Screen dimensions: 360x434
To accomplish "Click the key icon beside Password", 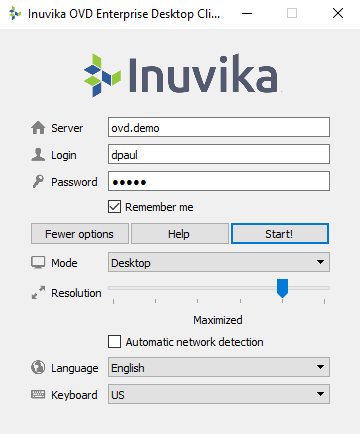I will (x=38, y=181).
